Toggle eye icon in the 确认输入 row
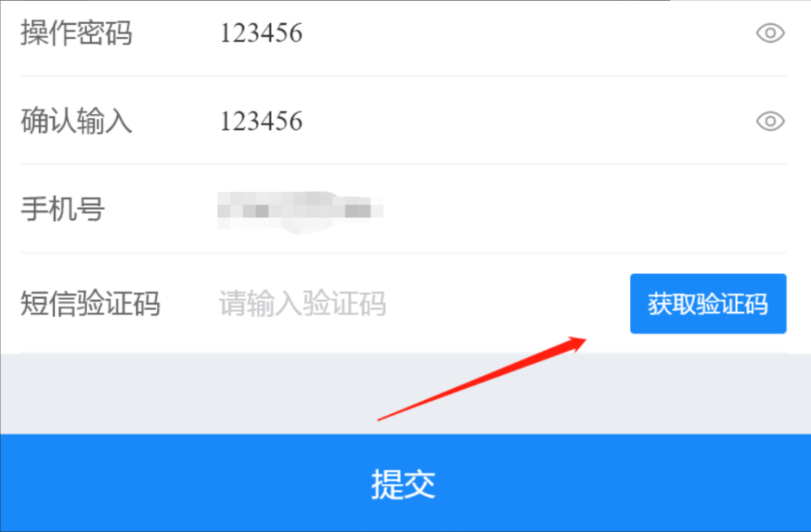The image size is (811, 532). pos(770,121)
